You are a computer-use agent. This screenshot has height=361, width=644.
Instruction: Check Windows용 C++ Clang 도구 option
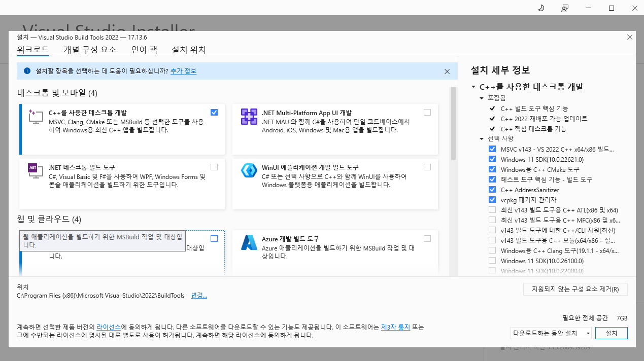(x=492, y=250)
